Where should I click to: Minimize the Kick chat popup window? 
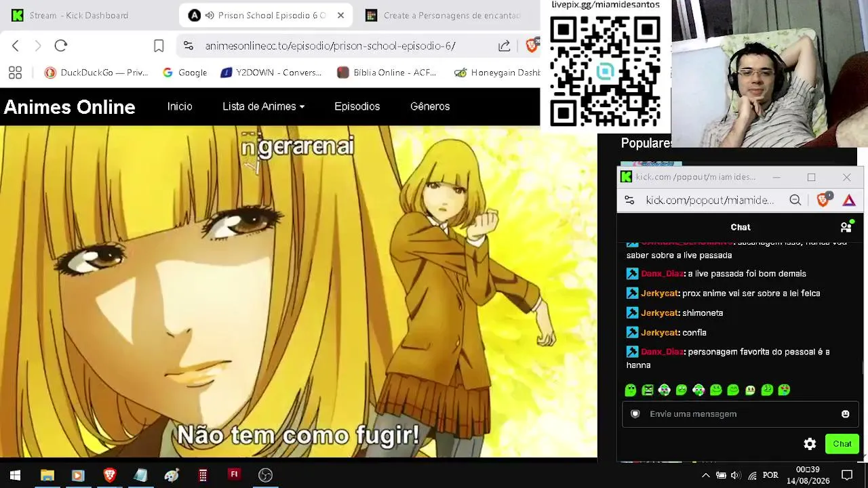[776, 177]
